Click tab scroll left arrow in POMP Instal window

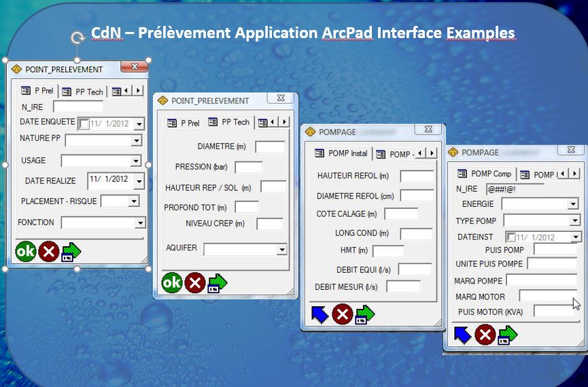[420, 153]
